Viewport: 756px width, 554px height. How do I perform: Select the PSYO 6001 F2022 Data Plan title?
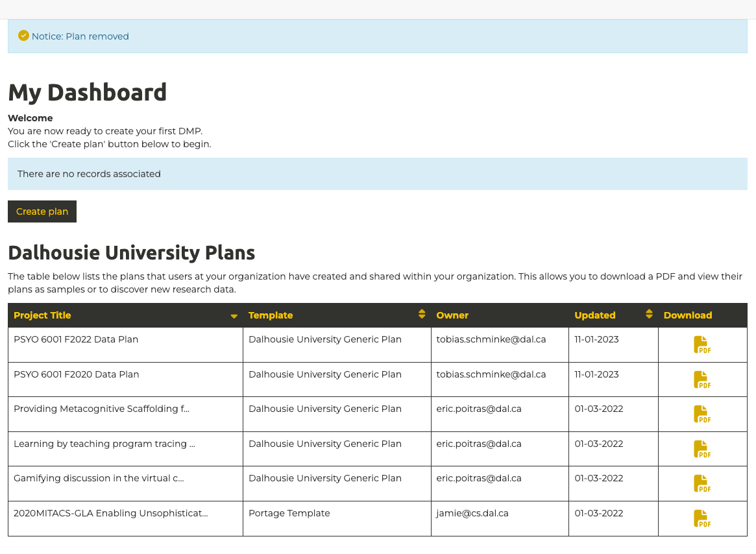tap(76, 339)
